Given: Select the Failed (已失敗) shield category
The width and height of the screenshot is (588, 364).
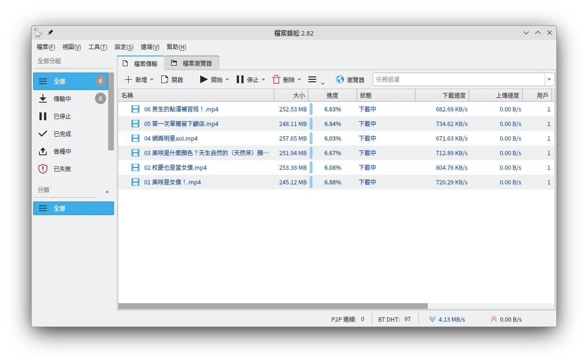Looking at the screenshot, I should coord(62,169).
